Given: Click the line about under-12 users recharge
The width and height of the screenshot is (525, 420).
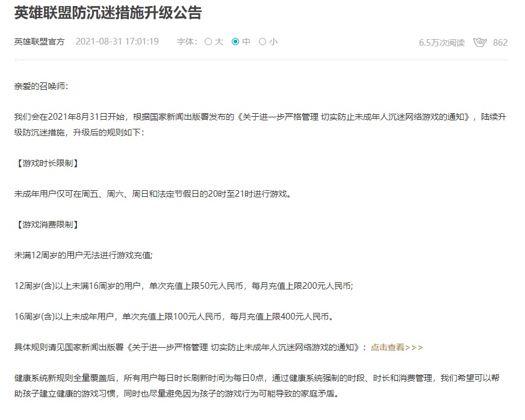Looking at the screenshot, I should click(83, 255).
